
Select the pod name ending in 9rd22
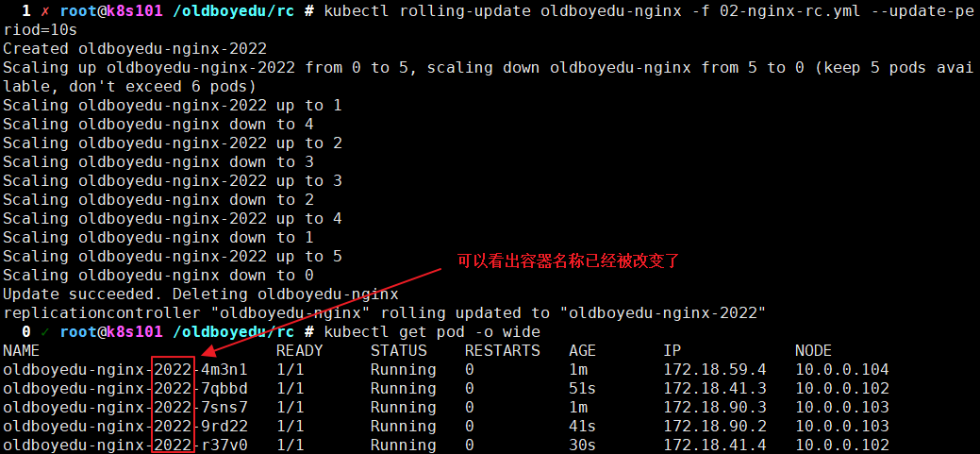coord(125,427)
